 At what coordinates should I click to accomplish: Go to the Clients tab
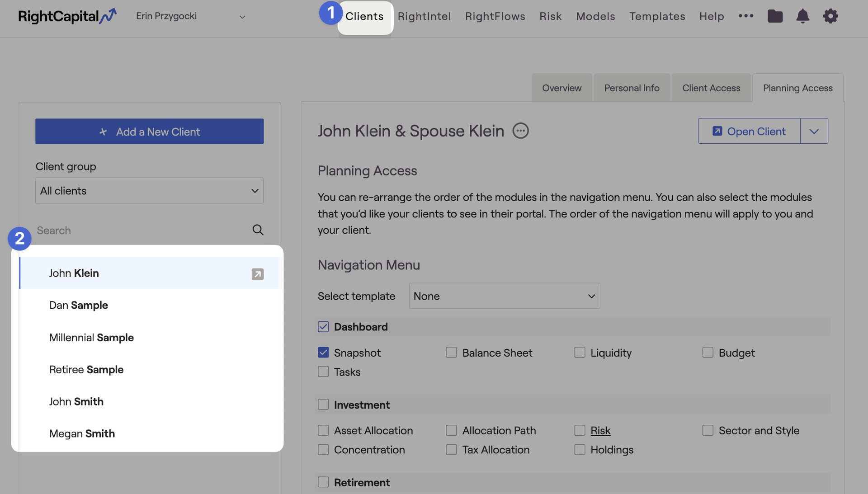[364, 16]
